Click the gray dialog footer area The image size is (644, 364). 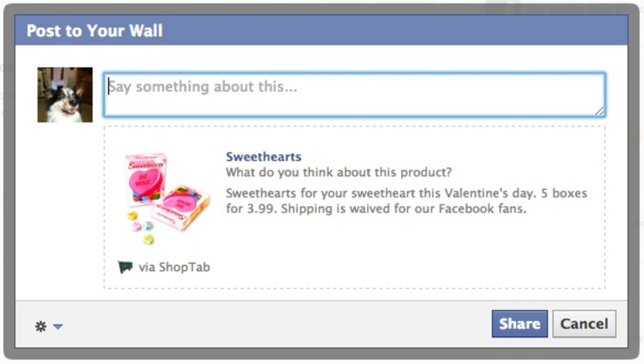[268, 325]
